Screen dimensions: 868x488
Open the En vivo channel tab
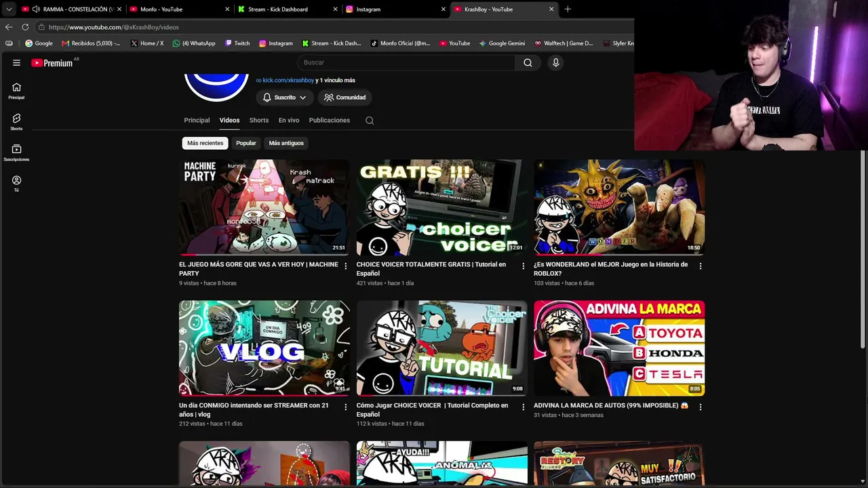pyautogui.click(x=289, y=121)
